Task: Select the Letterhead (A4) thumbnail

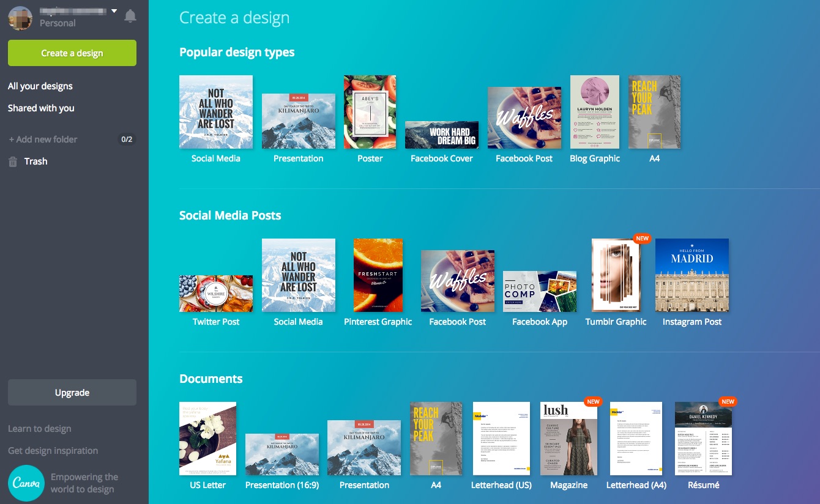Action: pyautogui.click(x=636, y=439)
